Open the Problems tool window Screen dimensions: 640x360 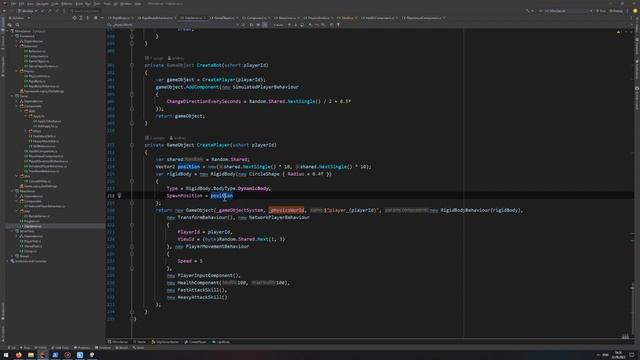coord(82,348)
